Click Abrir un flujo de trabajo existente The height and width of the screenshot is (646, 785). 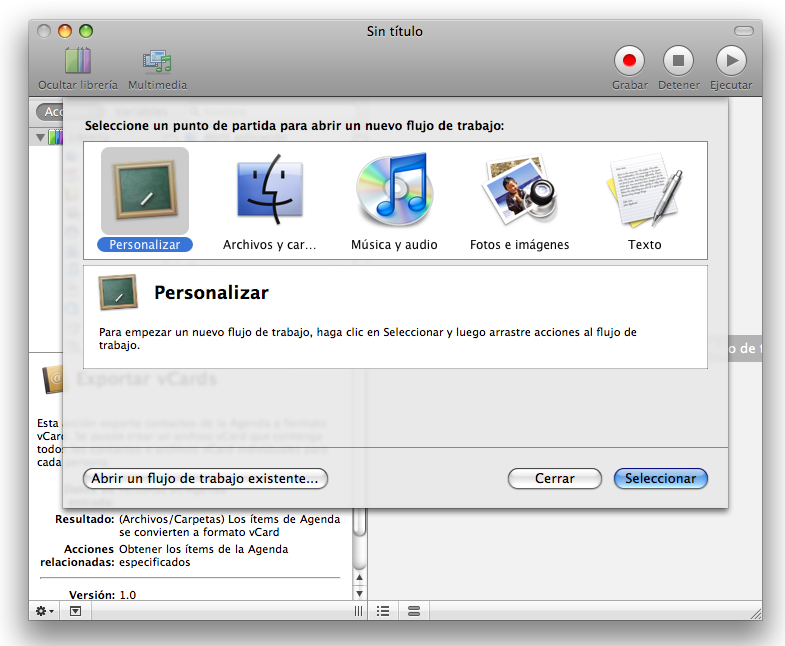(205, 478)
